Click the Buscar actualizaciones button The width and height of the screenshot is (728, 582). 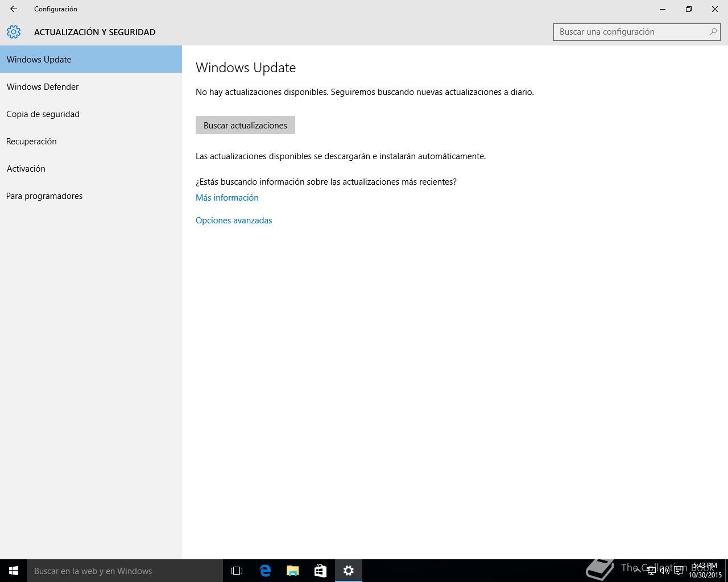pos(245,125)
